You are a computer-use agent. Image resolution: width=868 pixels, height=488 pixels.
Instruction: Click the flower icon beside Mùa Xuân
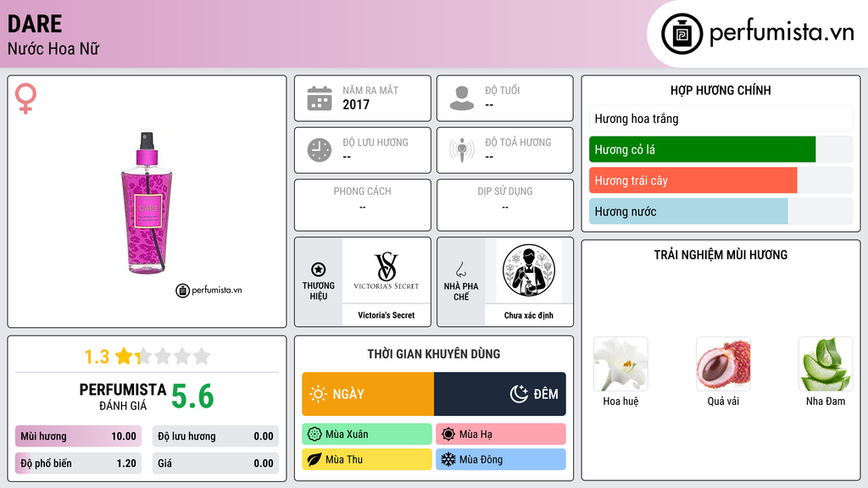314,435
